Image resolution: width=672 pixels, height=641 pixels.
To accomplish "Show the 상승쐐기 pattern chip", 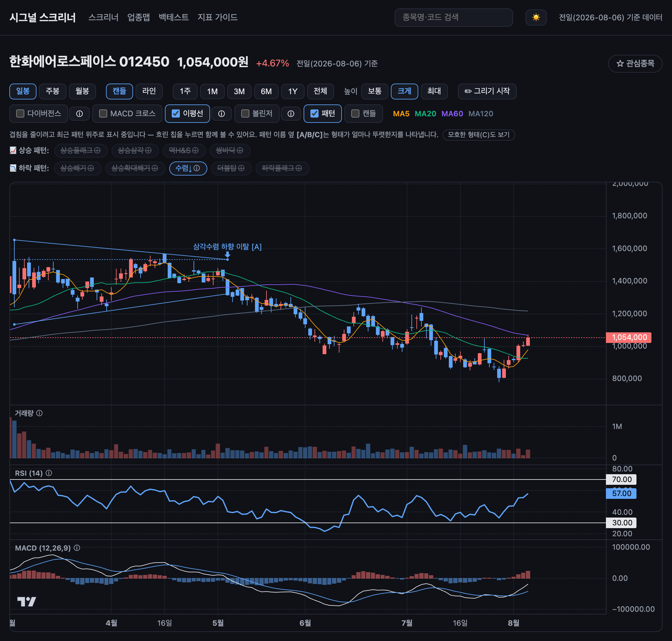I will click(x=78, y=168).
